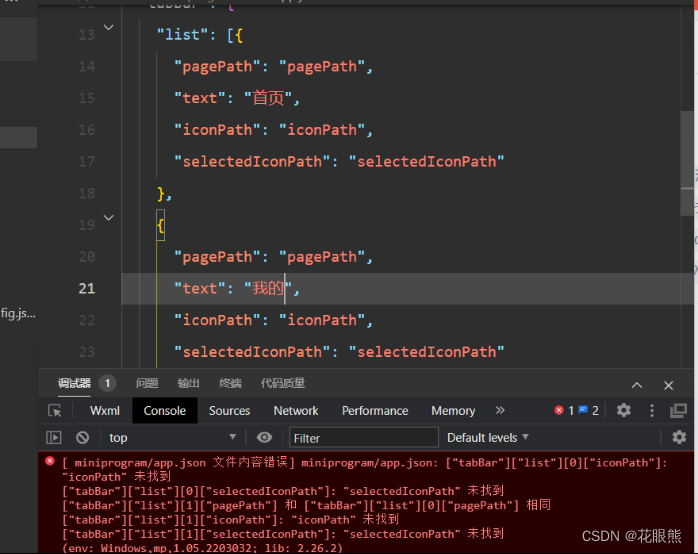Collapse the debugger panel with the up chevron
698x554 pixels.
[637, 385]
